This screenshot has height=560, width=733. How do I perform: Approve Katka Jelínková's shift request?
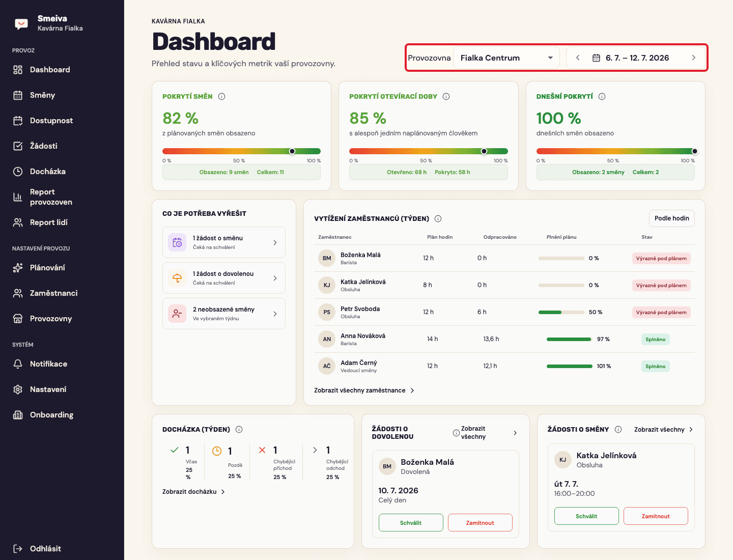pyautogui.click(x=586, y=516)
